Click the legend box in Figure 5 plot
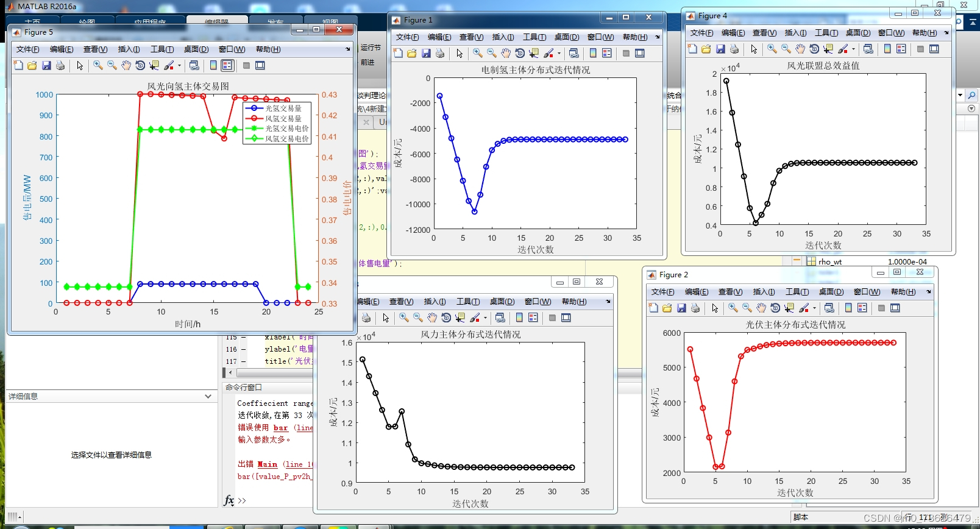980x529 pixels. click(x=277, y=123)
